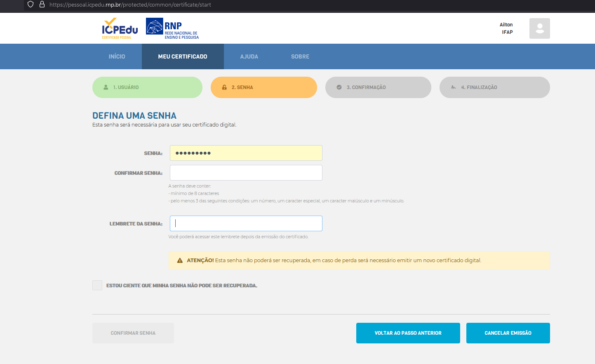Focus the Senha password field

pyautogui.click(x=246, y=153)
